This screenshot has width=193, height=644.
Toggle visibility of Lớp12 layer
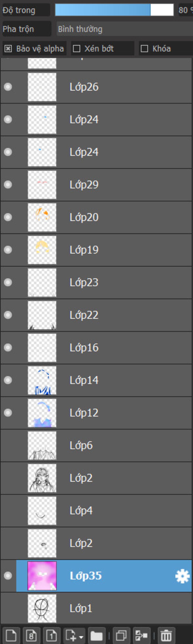8,412
